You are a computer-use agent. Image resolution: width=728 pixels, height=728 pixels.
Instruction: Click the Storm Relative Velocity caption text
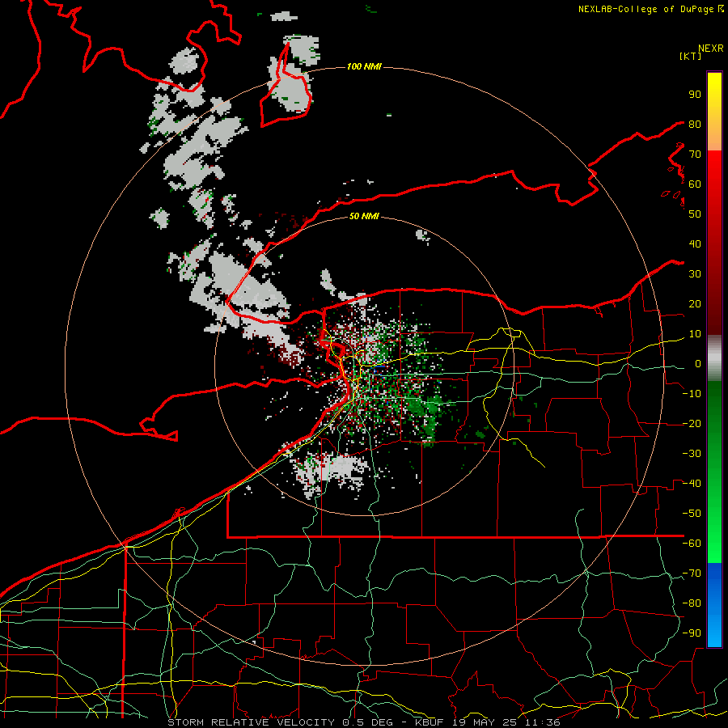[x=253, y=722]
